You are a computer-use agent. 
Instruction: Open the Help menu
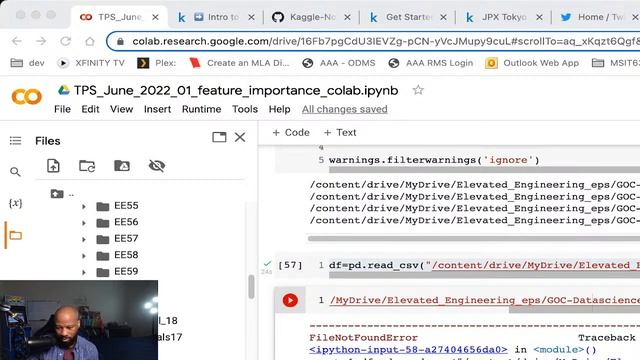click(x=279, y=109)
